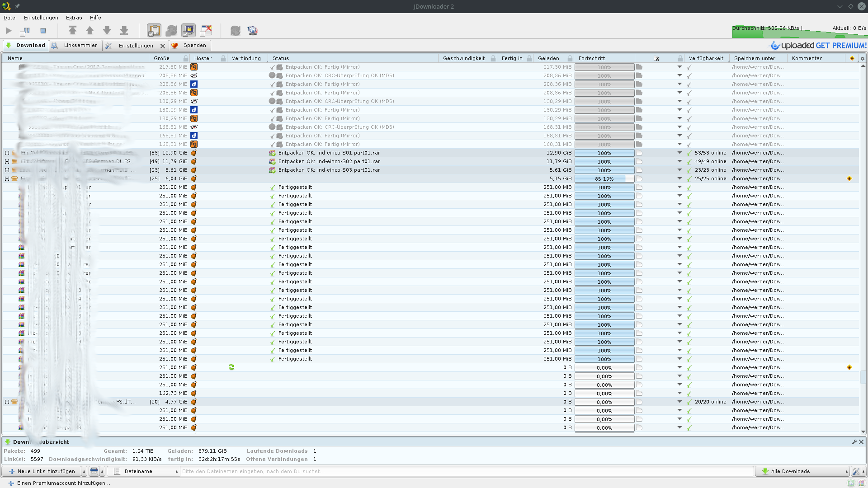Click the pause downloads toolbar icon
This screenshot has width=868, height=488.
click(x=25, y=31)
